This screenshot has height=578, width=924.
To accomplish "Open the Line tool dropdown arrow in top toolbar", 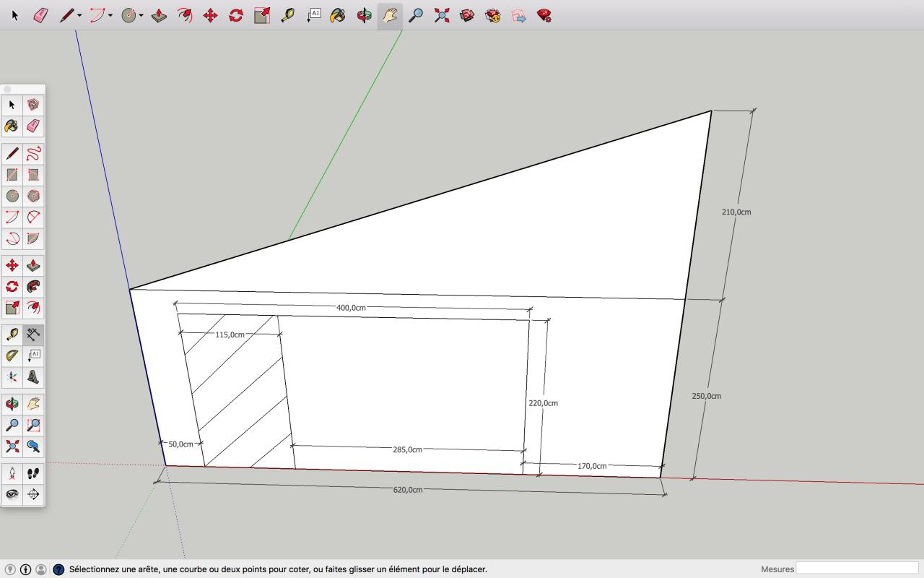I will 79,15.
